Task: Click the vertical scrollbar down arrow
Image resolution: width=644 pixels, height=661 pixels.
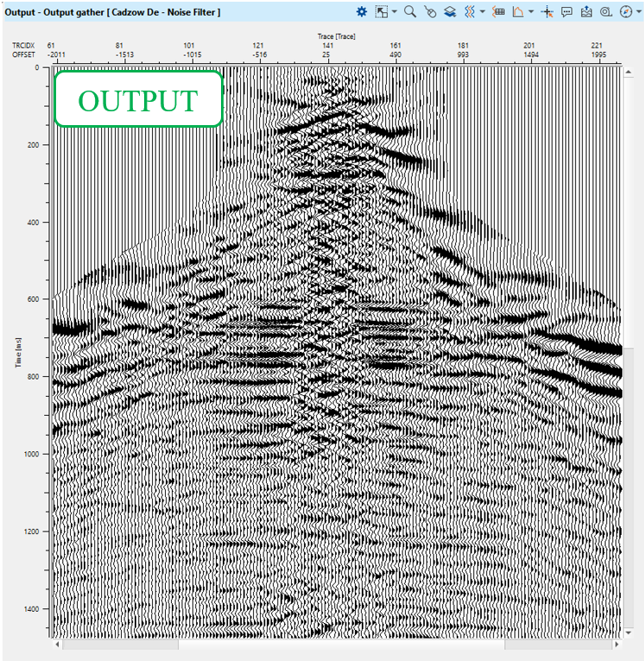Action: 628,633
